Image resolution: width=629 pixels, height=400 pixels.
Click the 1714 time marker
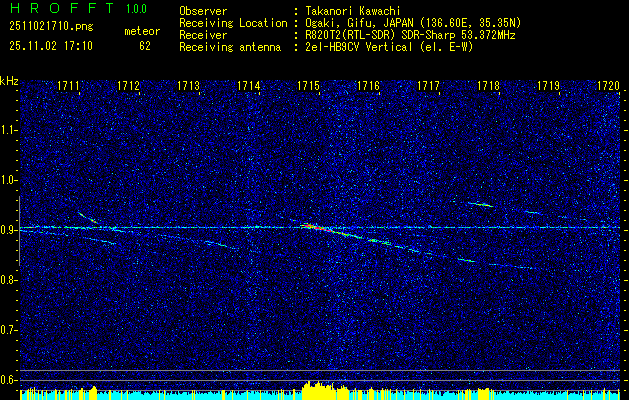tap(249, 85)
